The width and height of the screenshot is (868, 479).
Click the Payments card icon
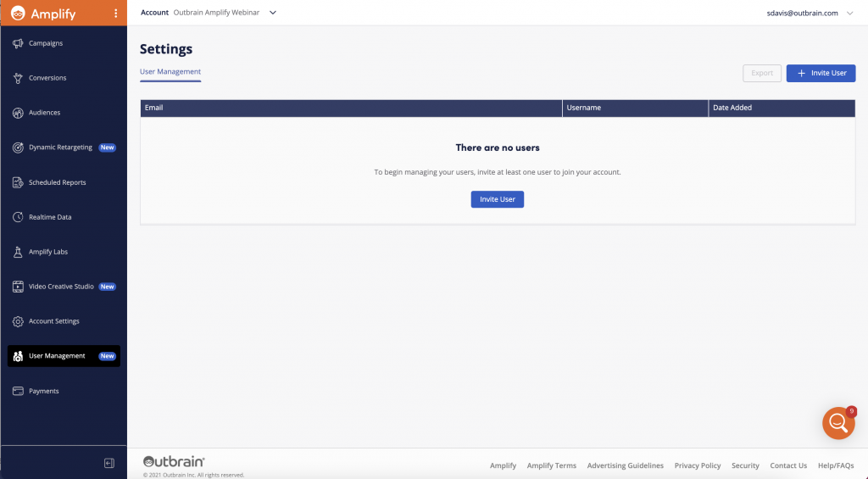click(18, 391)
